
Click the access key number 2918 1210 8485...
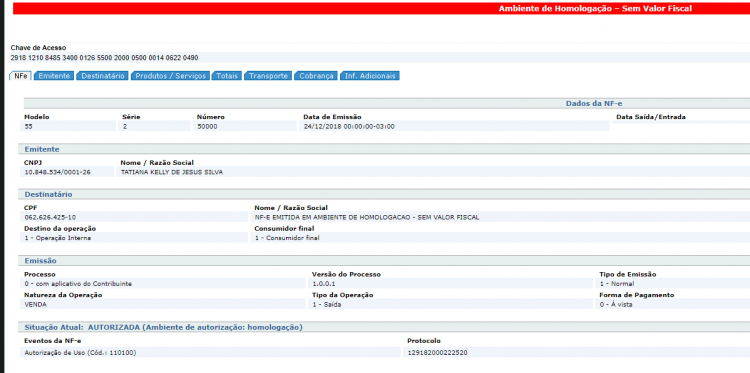(104, 58)
